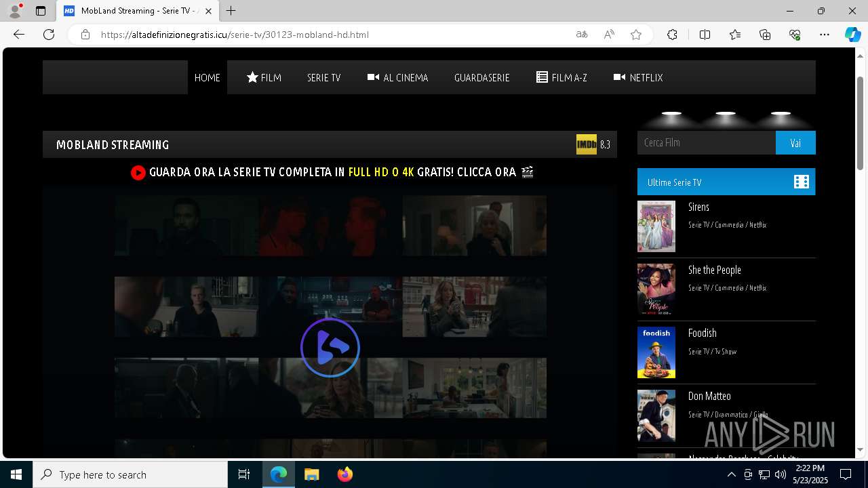Open Collections panel

(765, 35)
